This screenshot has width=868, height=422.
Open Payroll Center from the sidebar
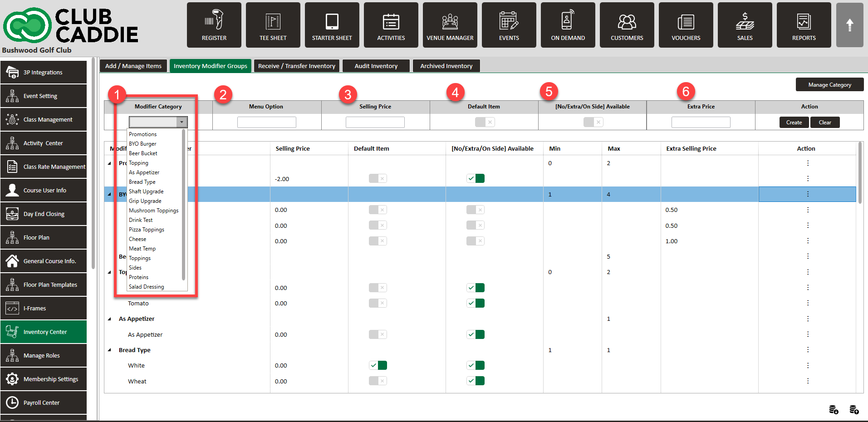click(44, 402)
